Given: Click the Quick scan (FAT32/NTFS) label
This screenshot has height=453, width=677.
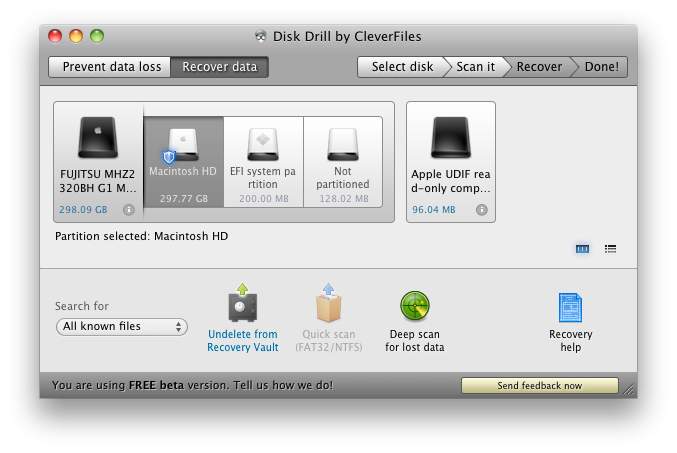Looking at the screenshot, I should tap(329, 341).
